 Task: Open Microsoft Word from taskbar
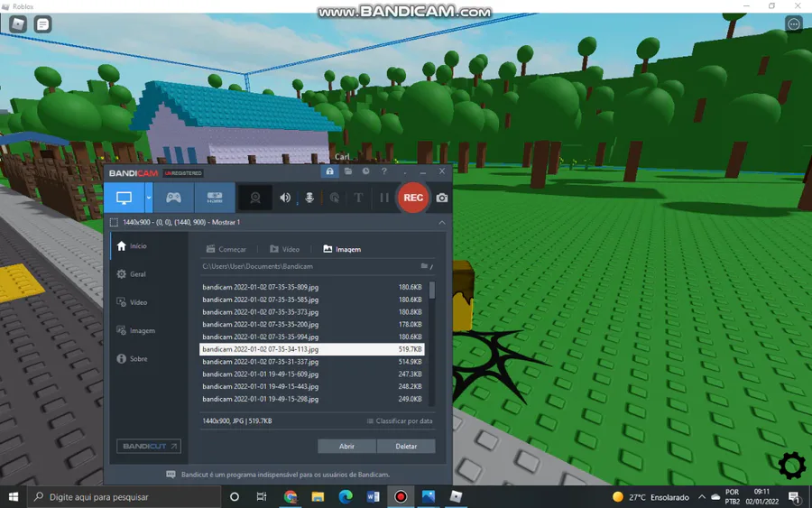[x=373, y=496]
